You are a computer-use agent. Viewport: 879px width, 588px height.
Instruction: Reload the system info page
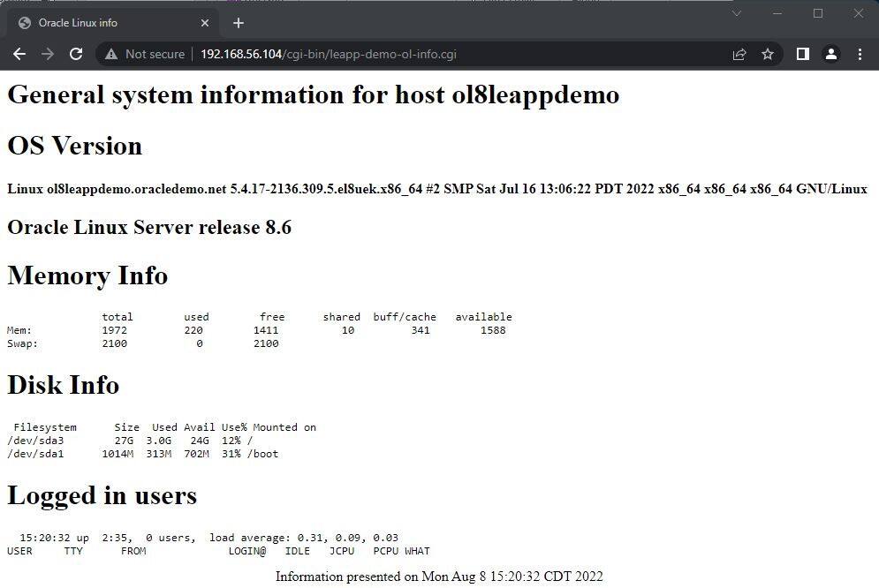click(x=76, y=53)
